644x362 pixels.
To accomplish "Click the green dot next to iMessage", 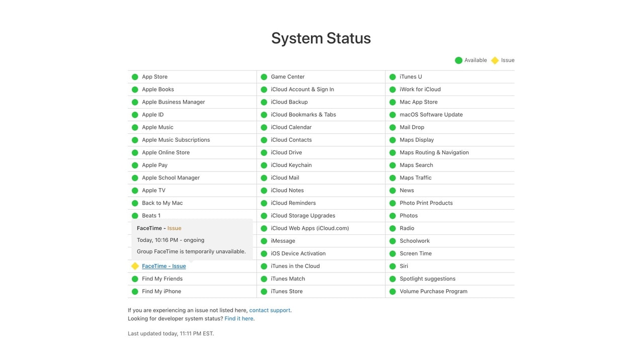I will coord(264,241).
